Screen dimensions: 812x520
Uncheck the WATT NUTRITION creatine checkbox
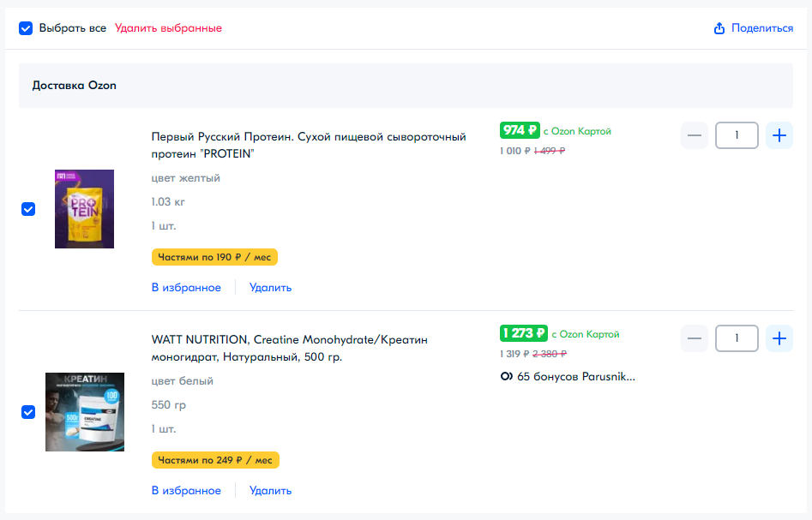pos(28,412)
